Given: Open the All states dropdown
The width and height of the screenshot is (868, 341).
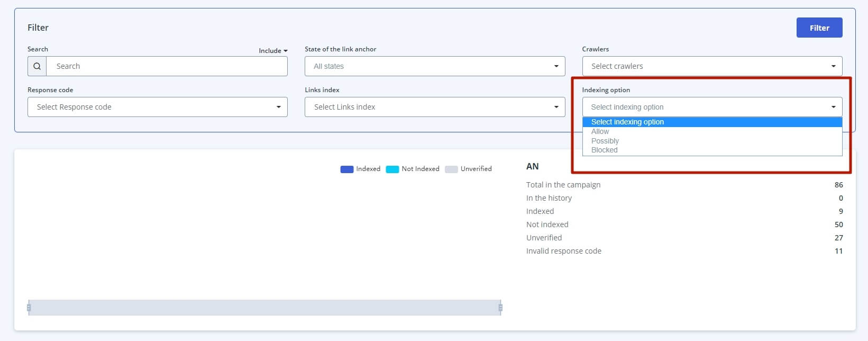Looking at the screenshot, I should 435,66.
